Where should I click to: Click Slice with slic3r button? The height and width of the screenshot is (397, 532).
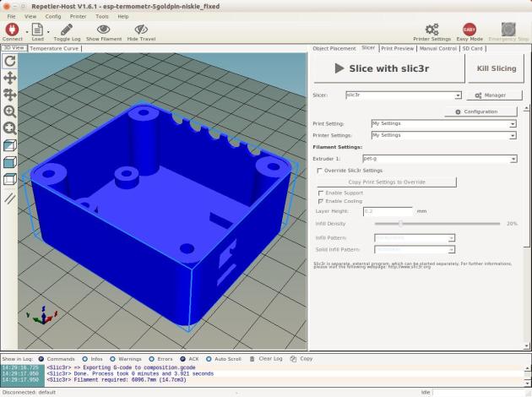pyautogui.click(x=388, y=68)
